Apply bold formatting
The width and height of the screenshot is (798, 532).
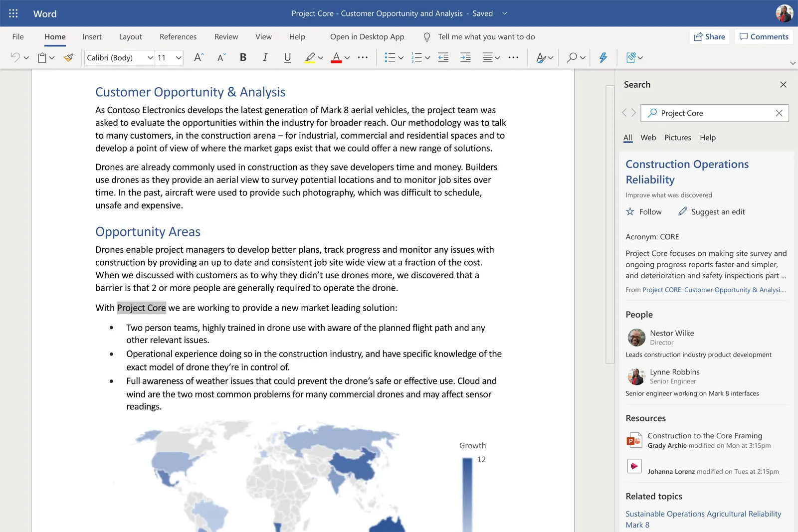coord(243,57)
